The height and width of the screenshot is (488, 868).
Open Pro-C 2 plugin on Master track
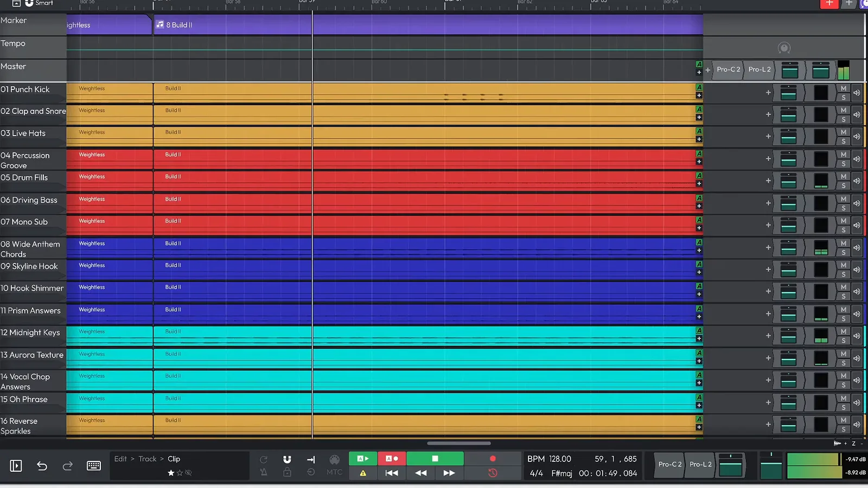pyautogui.click(x=728, y=69)
